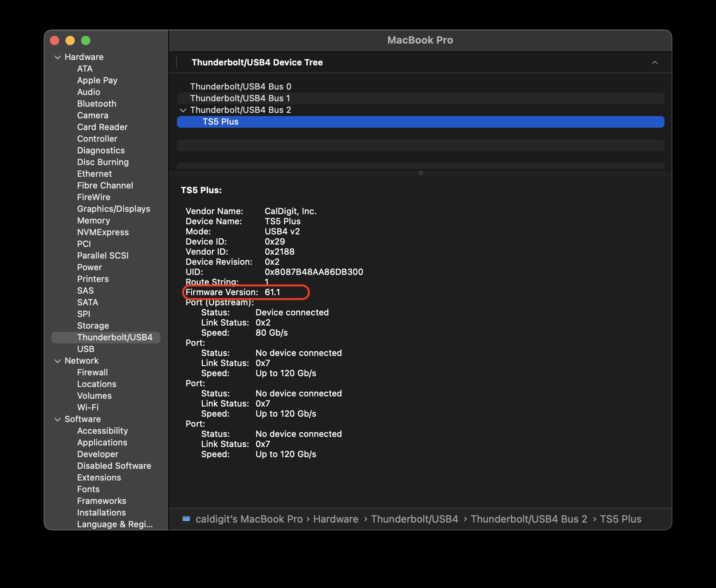Click the MacBook computer icon in path bar
716x588 pixels.
(186, 519)
